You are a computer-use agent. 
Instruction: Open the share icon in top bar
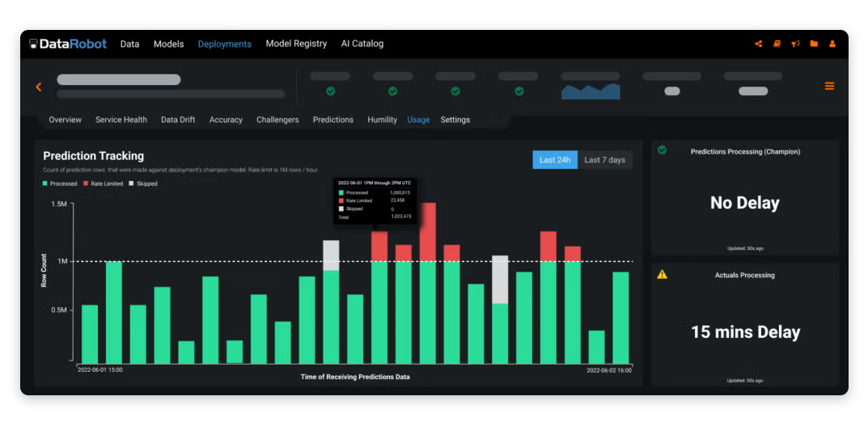point(759,44)
